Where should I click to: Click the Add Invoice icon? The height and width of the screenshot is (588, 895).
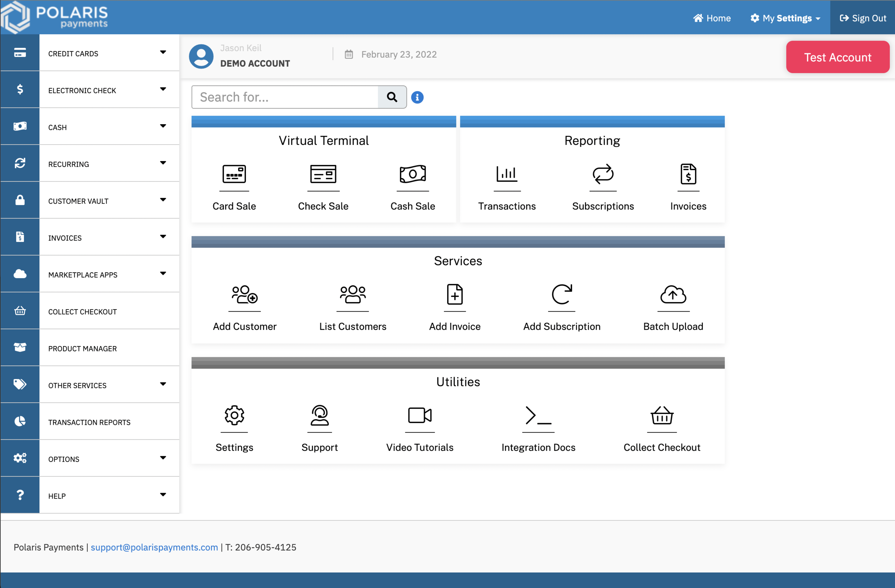455,294
